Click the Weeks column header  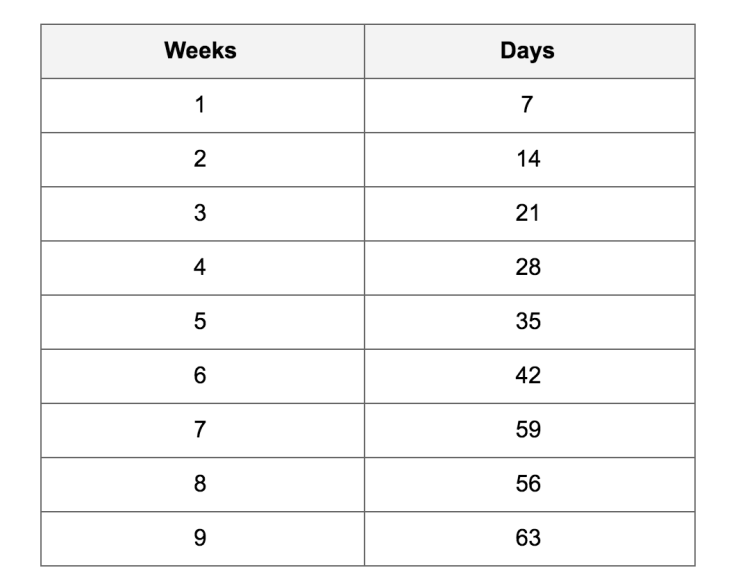203,51
